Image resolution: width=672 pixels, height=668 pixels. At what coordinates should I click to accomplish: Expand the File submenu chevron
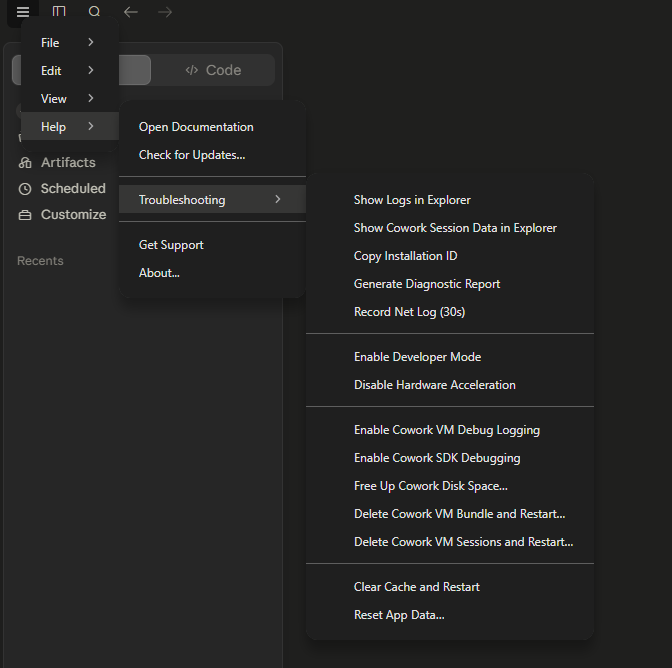[90, 42]
